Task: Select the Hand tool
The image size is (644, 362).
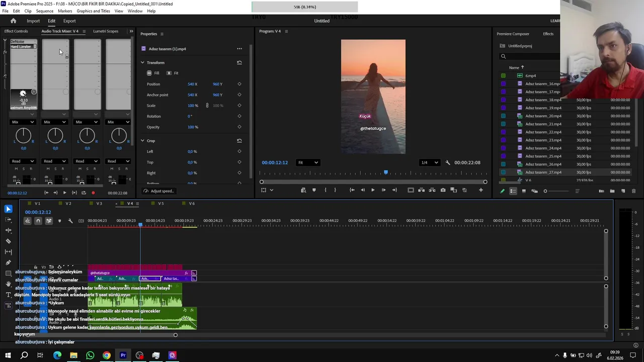Action: 8,284
